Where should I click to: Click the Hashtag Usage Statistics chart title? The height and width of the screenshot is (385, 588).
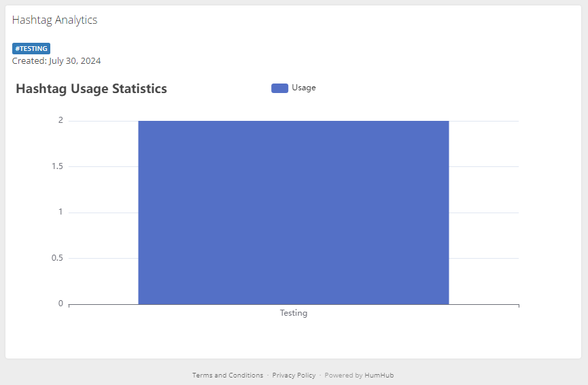pyautogui.click(x=91, y=89)
